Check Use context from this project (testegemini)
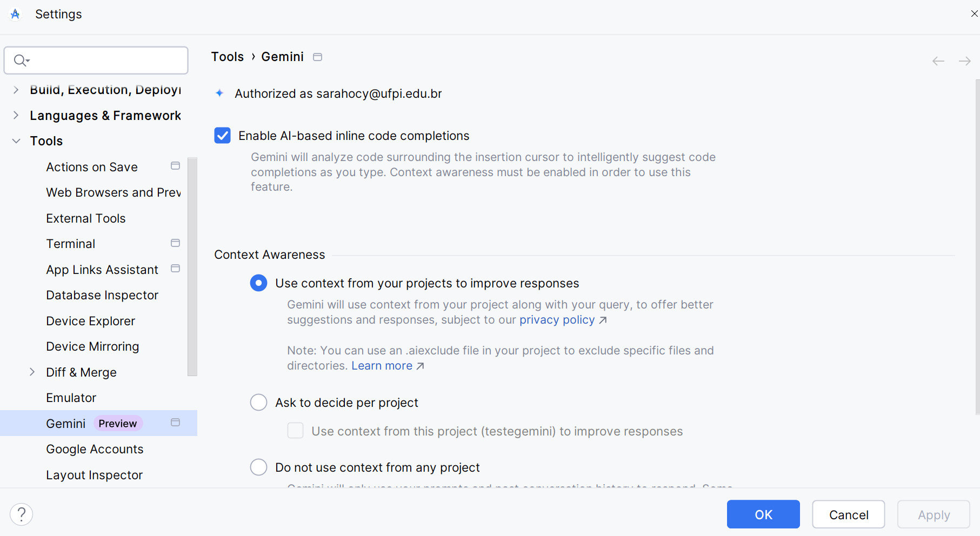 pos(295,431)
